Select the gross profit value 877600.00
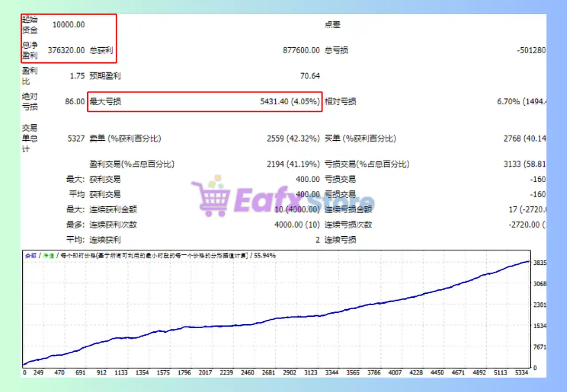Viewport: 567px width, 392px height. [301, 50]
